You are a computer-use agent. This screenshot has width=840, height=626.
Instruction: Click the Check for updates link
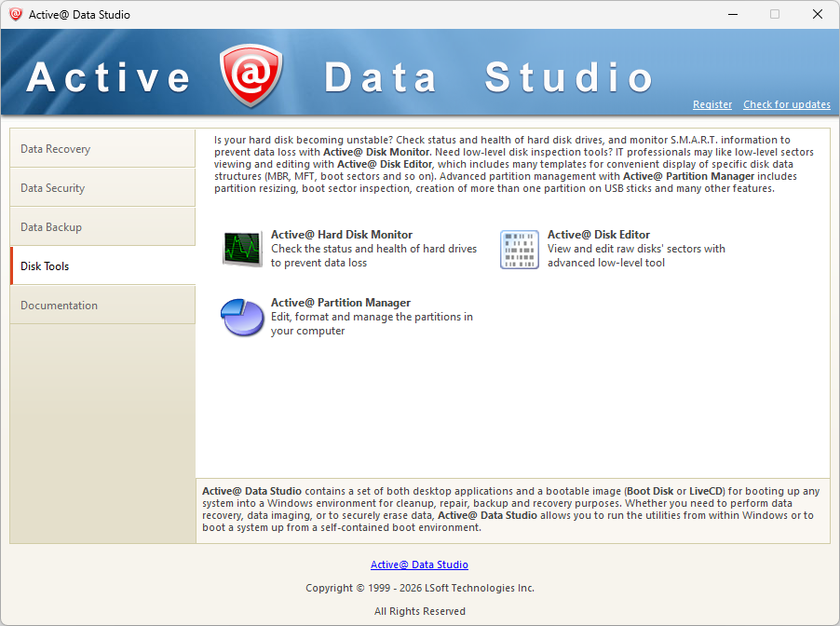click(x=786, y=104)
